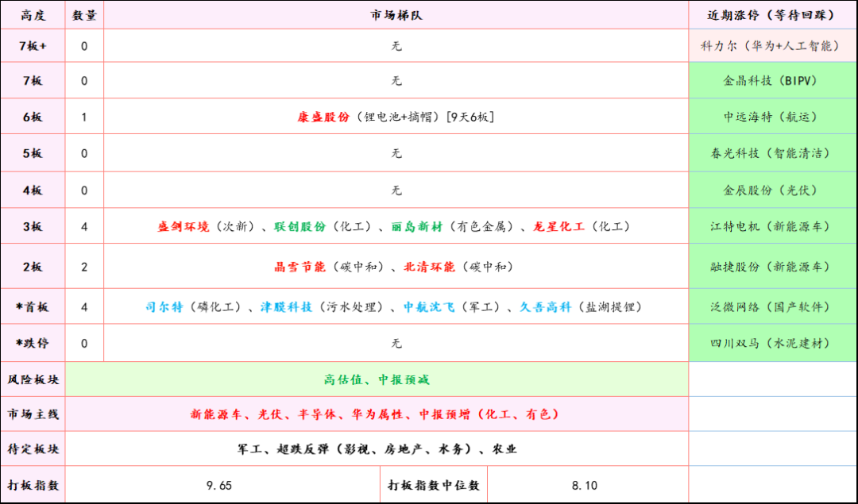
Task: Click 晶雪节能 in the 2板 row
Action: click(x=300, y=267)
